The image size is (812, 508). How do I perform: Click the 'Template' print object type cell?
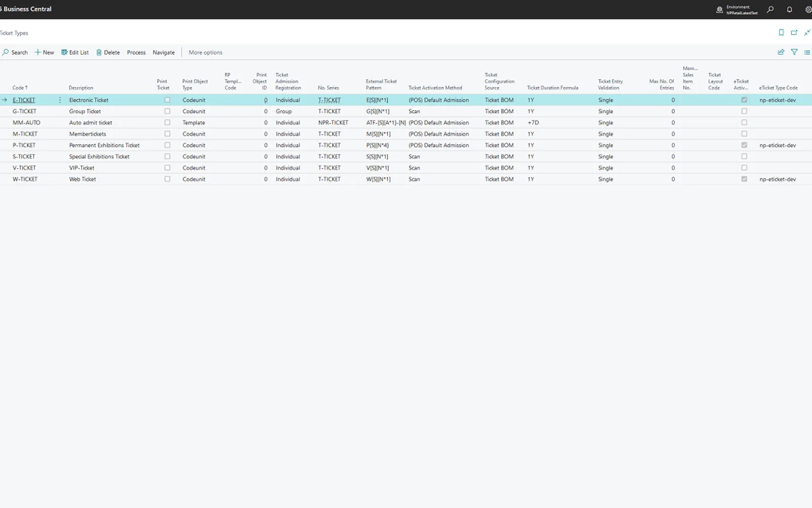[x=194, y=122]
